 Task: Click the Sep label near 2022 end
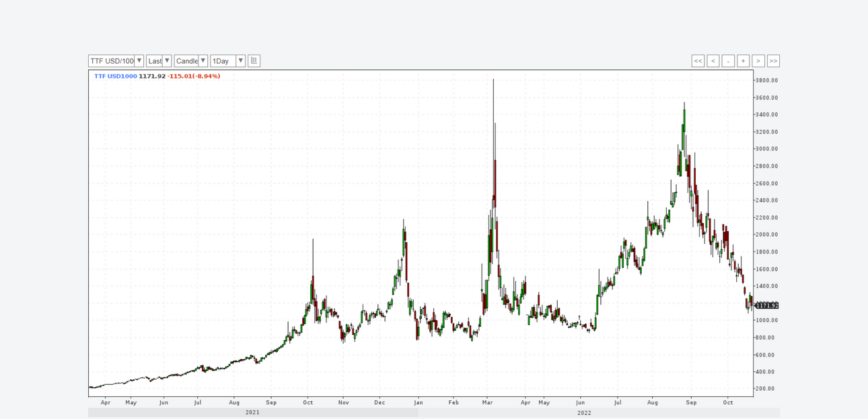tap(691, 402)
